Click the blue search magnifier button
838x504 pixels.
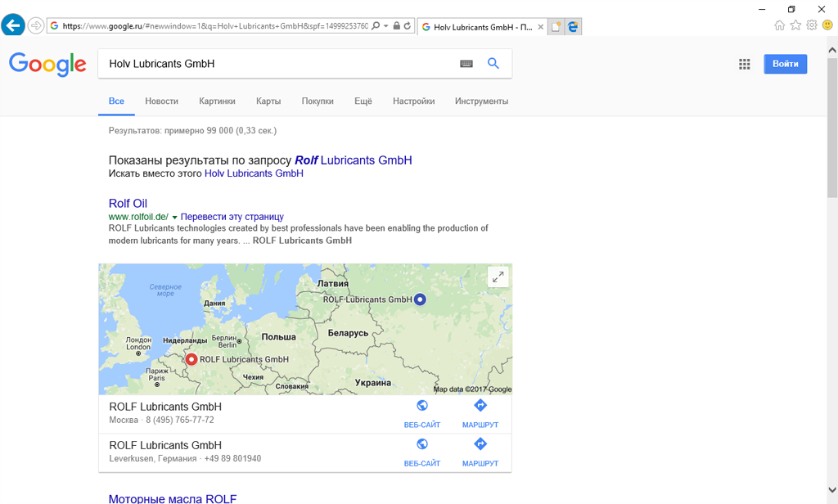coord(493,64)
